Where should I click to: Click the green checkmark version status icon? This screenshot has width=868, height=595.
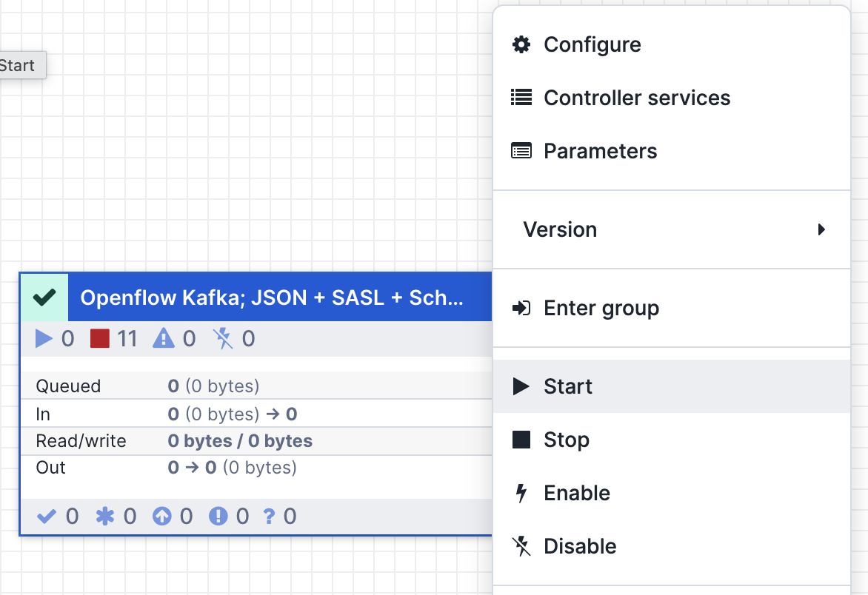click(x=44, y=297)
